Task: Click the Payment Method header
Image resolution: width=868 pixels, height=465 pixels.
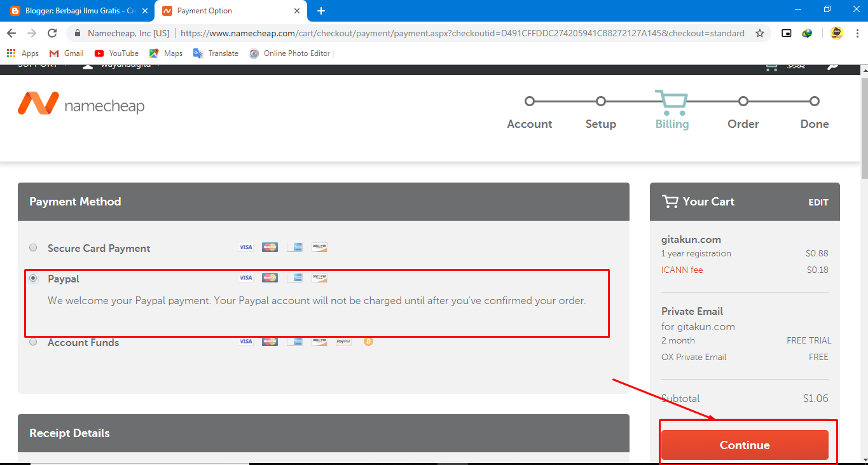Action: [x=324, y=202]
